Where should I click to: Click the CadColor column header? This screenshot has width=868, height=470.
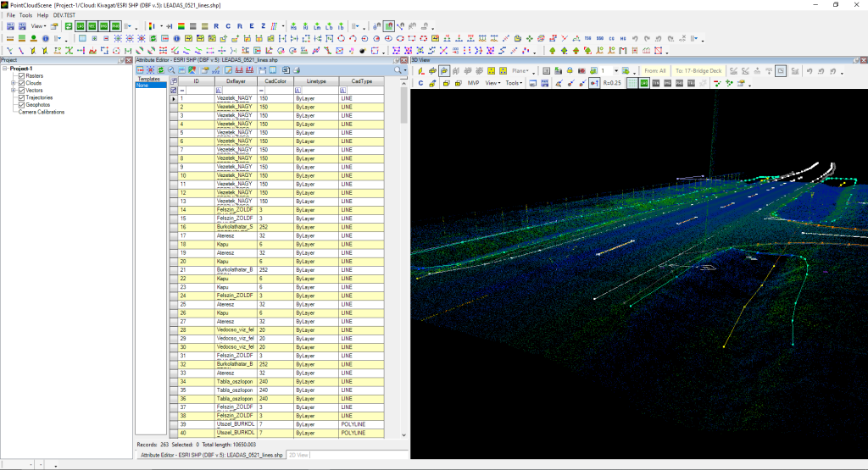point(275,80)
